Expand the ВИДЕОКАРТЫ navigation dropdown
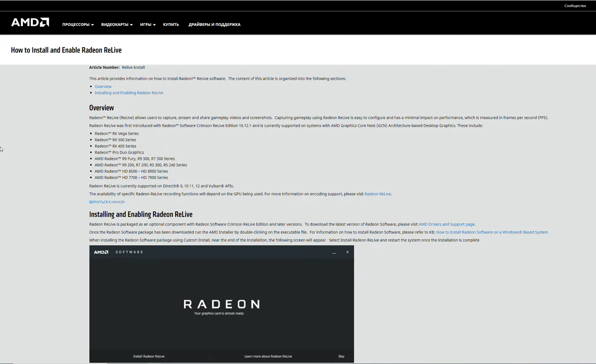The width and height of the screenshot is (596, 364). [116, 24]
